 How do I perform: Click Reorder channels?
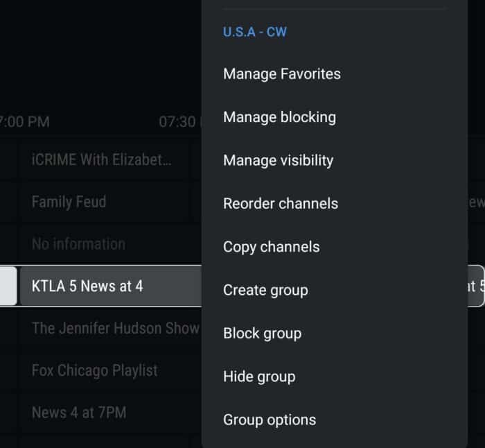(x=281, y=204)
